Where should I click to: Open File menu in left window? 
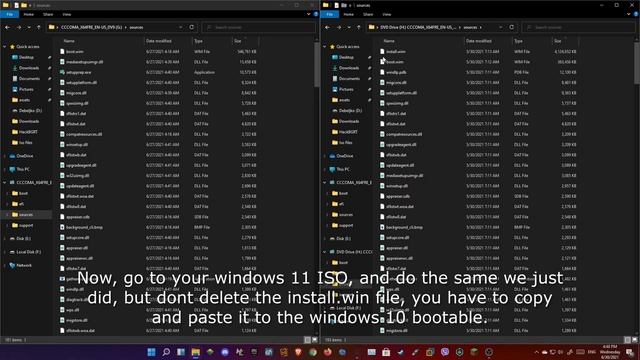point(10,14)
